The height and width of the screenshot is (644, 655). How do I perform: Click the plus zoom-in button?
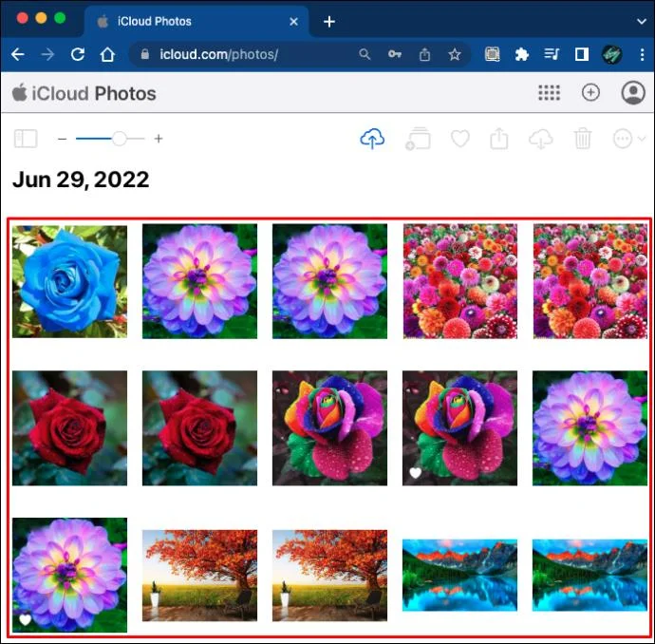(159, 139)
